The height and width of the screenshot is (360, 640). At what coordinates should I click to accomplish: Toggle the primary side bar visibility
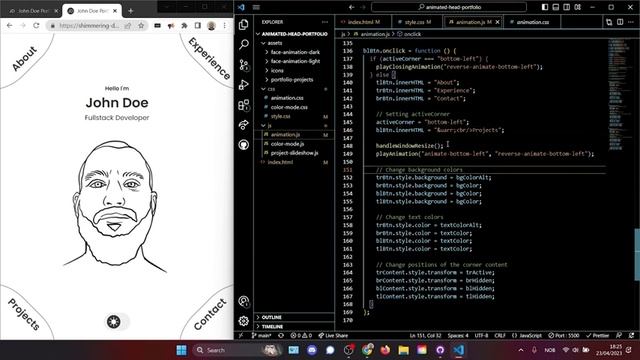[x=545, y=7]
